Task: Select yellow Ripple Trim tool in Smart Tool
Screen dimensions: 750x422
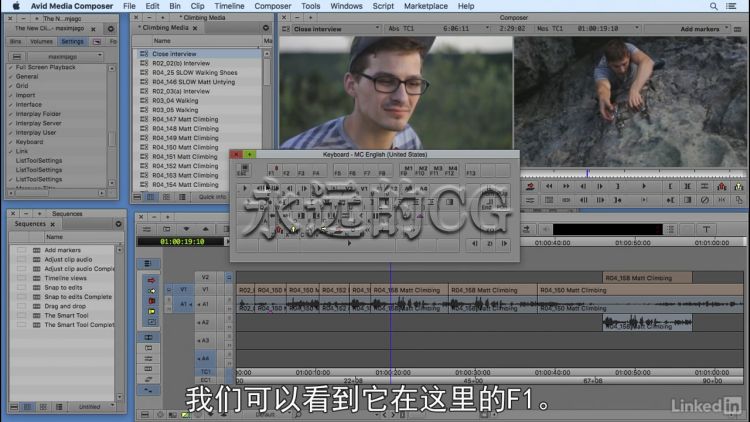Action: pos(151,312)
